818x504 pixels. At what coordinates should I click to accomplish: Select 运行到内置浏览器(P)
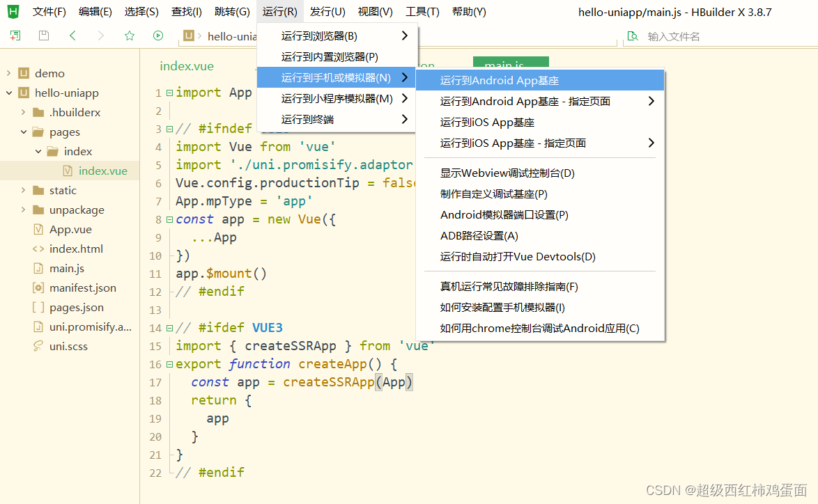click(337, 57)
